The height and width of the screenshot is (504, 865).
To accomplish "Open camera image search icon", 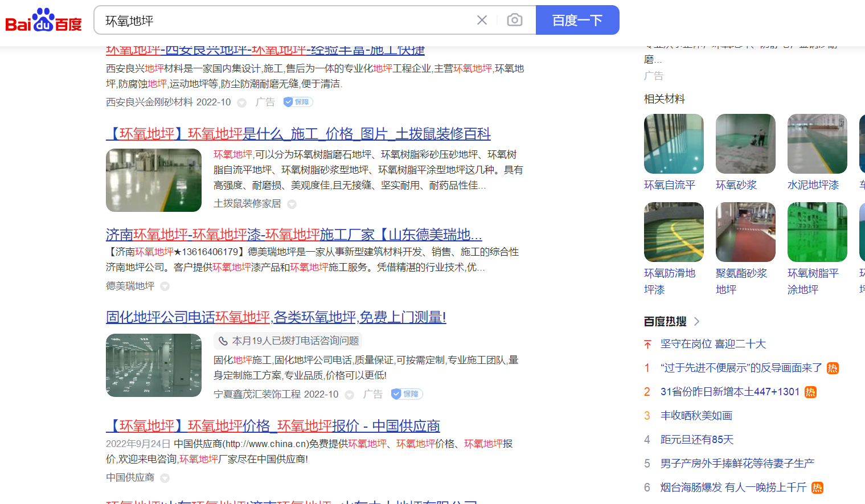I will 514,21.
